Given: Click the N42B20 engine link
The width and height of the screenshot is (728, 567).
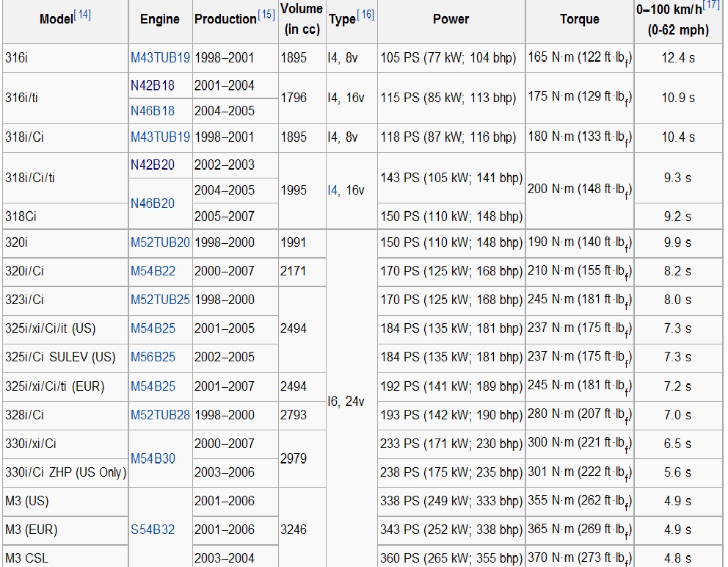Looking at the screenshot, I should 153,165.
